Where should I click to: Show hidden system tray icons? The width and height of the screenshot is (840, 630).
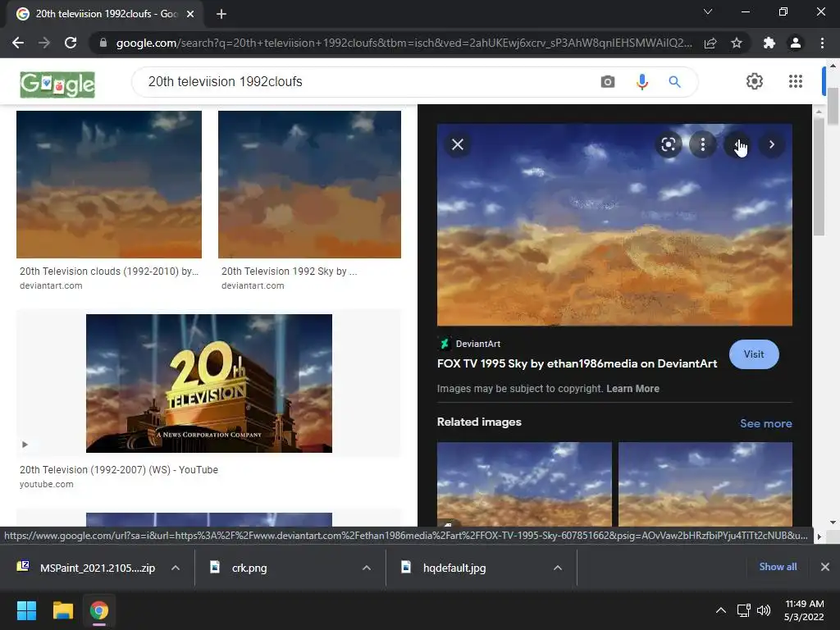point(721,610)
